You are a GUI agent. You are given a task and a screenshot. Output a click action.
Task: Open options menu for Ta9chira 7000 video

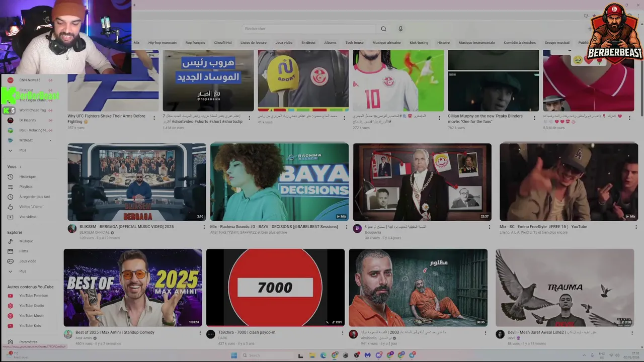coord(342,333)
